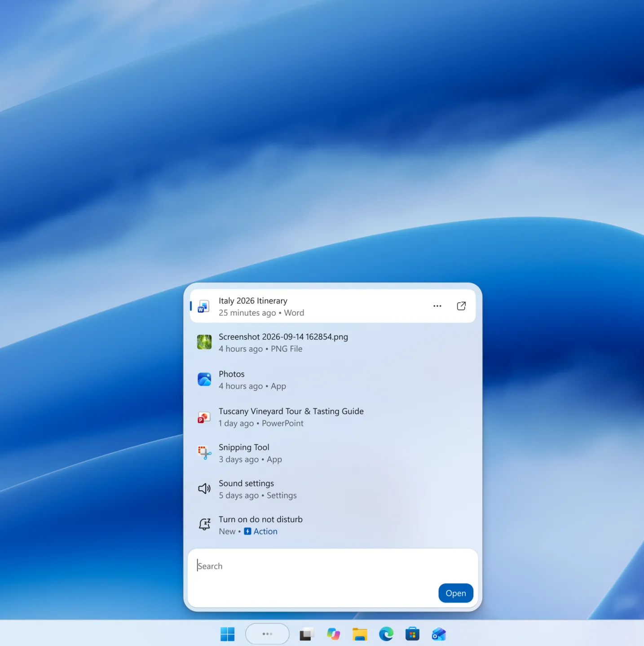This screenshot has width=644, height=646.
Task: Select 'Screenshot 2026-09-14 162854.png' result
Action: (283, 337)
